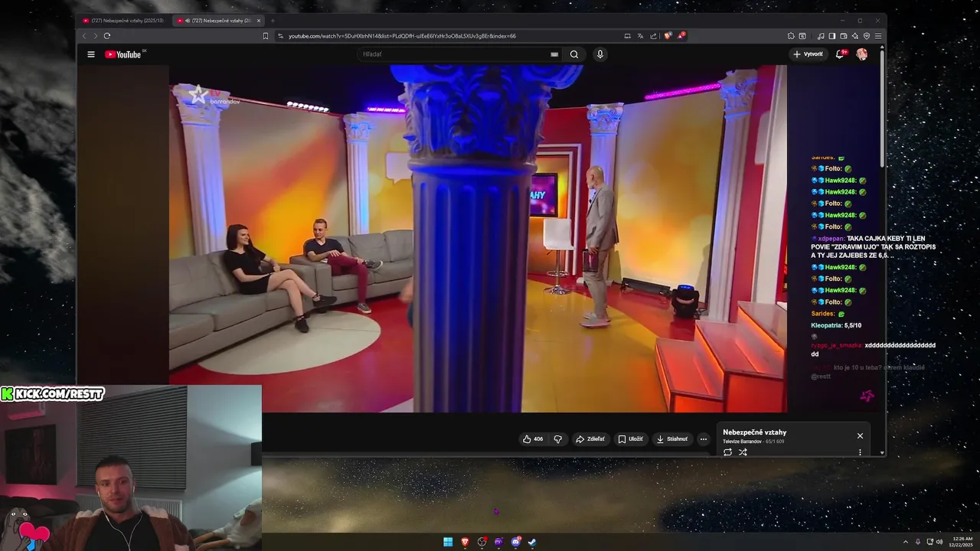Open Televize Barrandov channel link
The width and height of the screenshot is (980, 551).
pyautogui.click(x=742, y=442)
